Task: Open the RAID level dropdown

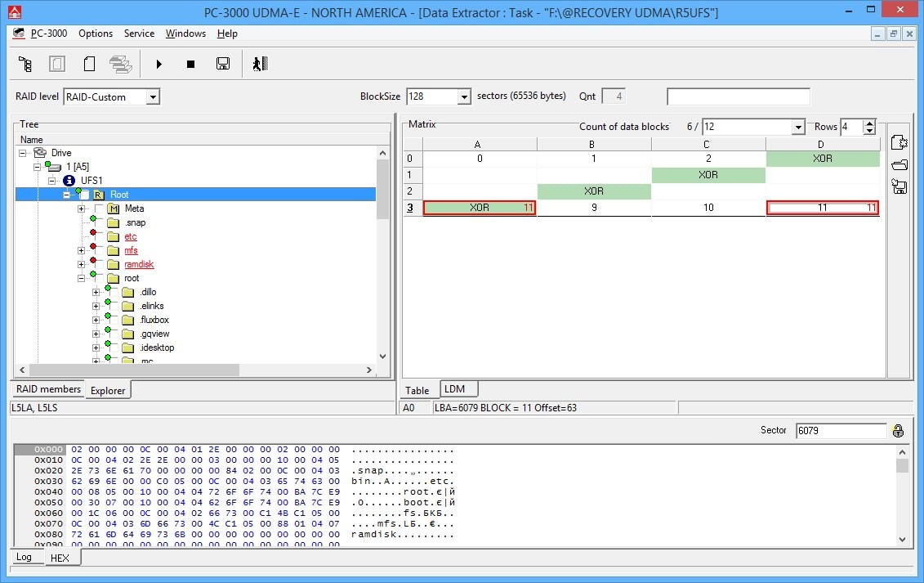Action: (152, 97)
